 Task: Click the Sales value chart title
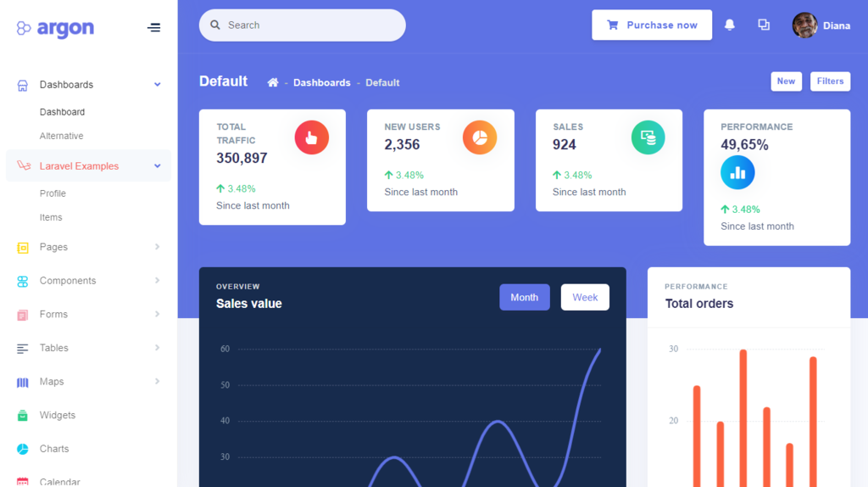click(249, 304)
